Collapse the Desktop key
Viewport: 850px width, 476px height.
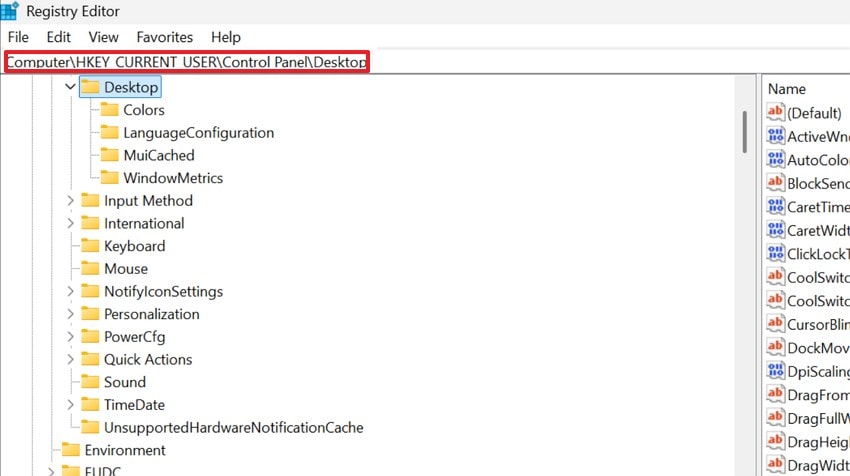[70, 87]
